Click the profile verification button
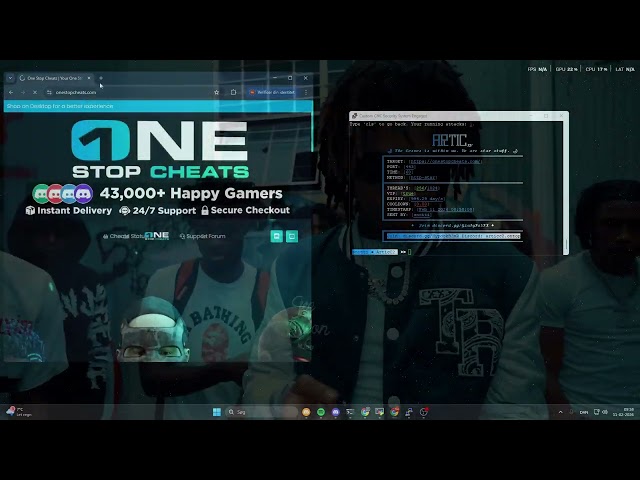Viewport: 640px width, 480px height. coord(273,92)
